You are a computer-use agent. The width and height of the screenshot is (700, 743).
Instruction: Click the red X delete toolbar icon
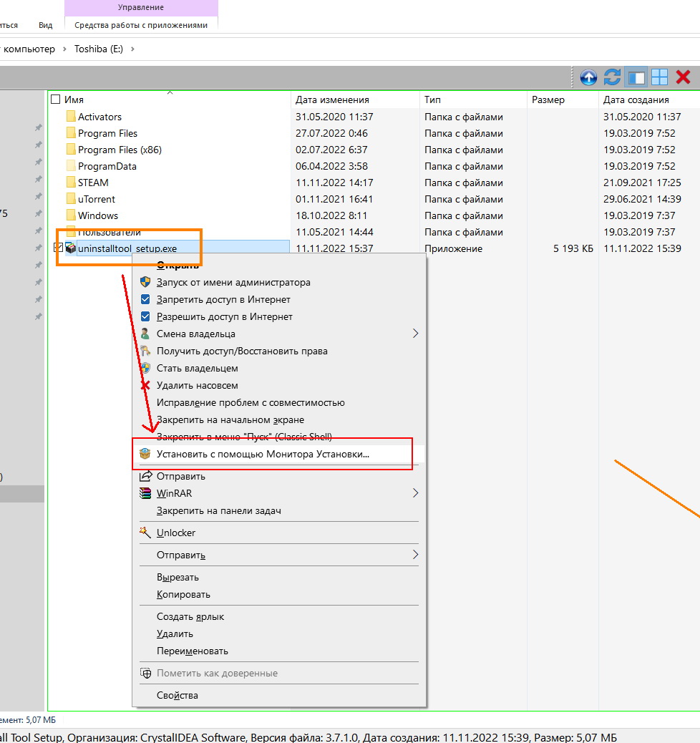(683, 77)
